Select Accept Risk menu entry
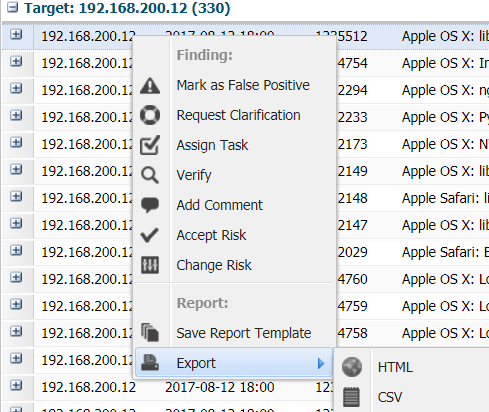The width and height of the screenshot is (489, 412). 211,235
